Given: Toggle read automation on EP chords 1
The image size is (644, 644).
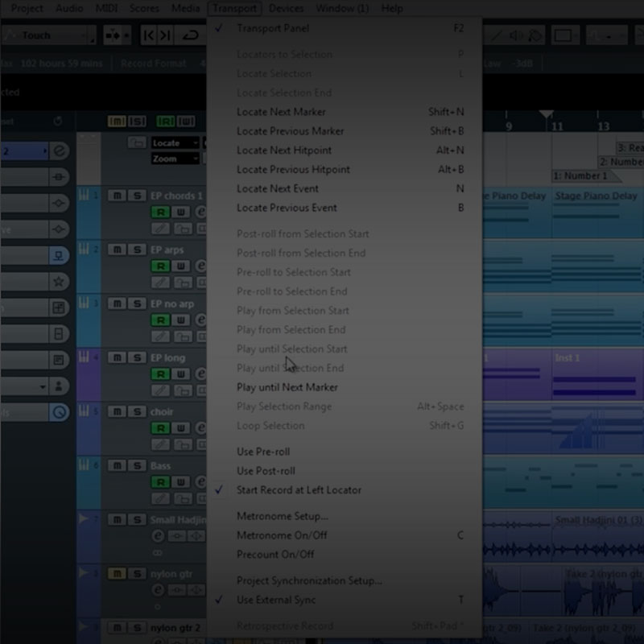Looking at the screenshot, I should tap(160, 213).
